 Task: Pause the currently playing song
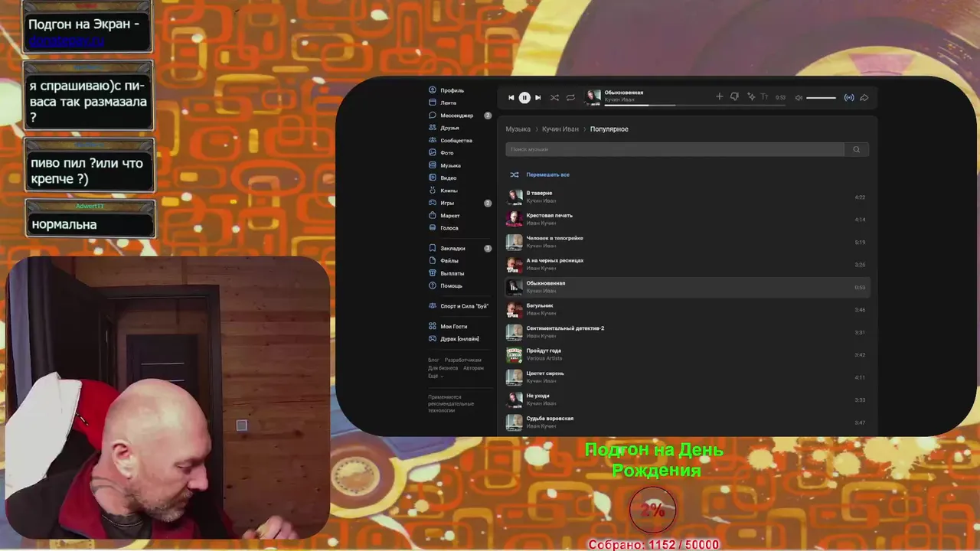[524, 97]
